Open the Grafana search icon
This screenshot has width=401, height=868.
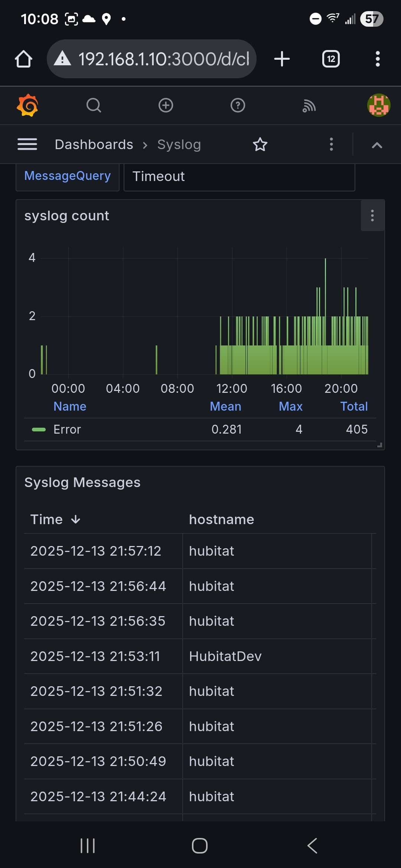tap(94, 106)
